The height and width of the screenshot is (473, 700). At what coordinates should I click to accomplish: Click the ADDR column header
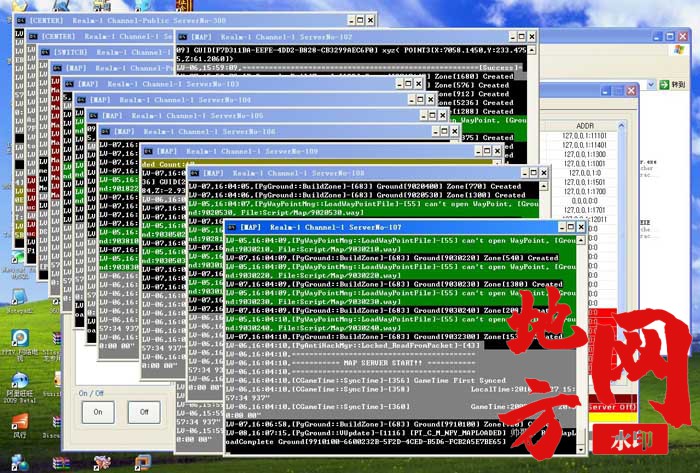(584, 126)
